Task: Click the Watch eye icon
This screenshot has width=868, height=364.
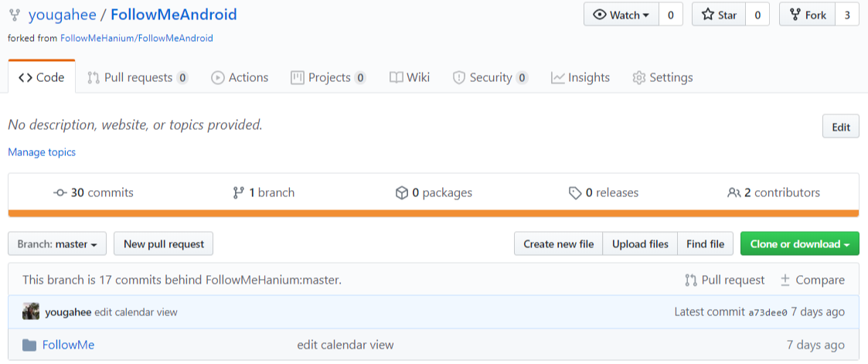Action: 600,15
